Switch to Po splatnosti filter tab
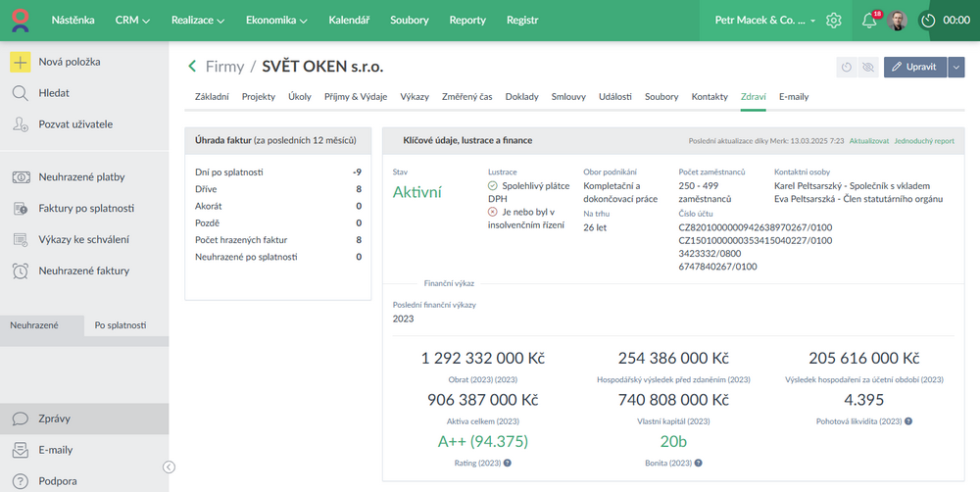980x492 pixels. tap(120, 324)
